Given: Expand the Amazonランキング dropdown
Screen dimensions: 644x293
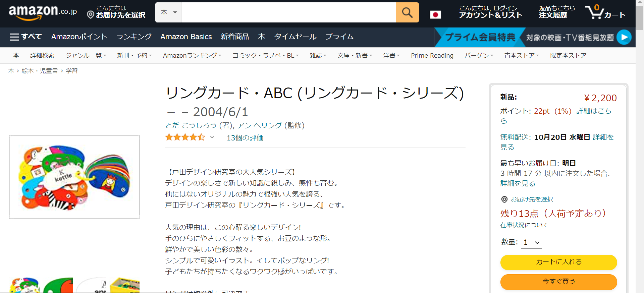Looking at the screenshot, I should pyautogui.click(x=192, y=55).
